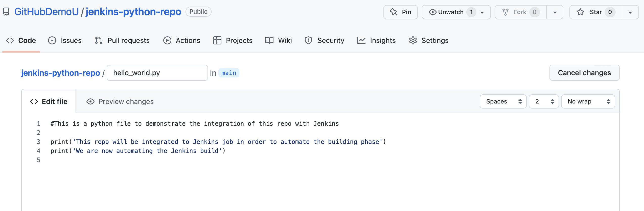Open the Issues tab
644x211 pixels.
point(65,40)
